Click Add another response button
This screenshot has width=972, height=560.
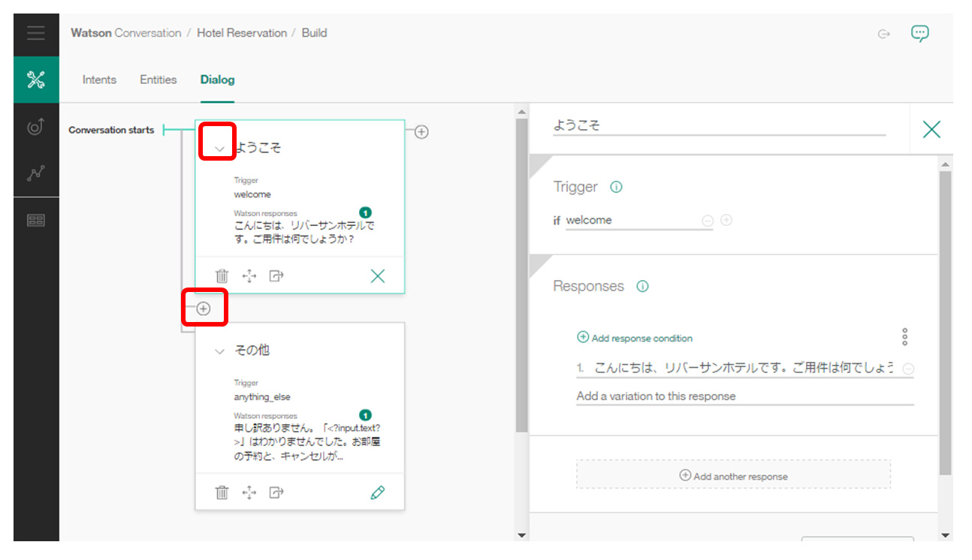pos(733,475)
